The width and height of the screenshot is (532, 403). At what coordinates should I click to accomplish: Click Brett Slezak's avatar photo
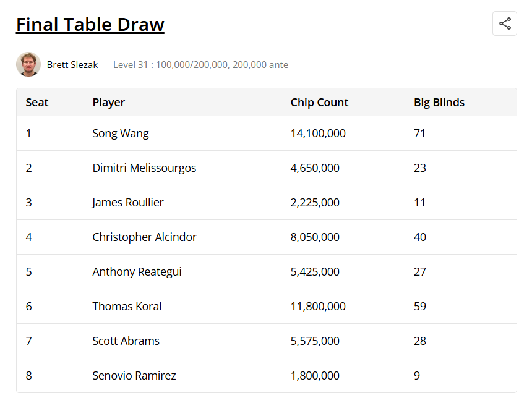pos(28,64)
